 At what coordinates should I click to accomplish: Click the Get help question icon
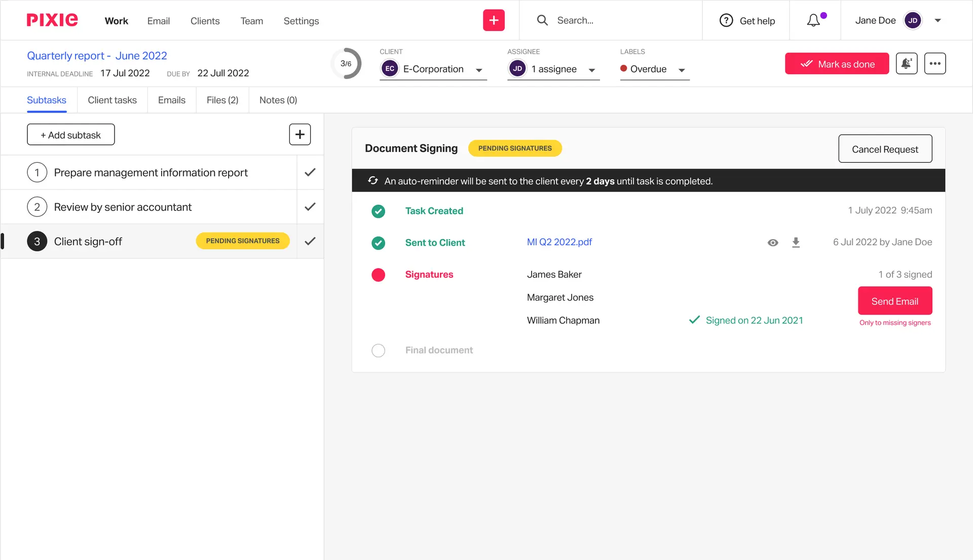(726, 21)
